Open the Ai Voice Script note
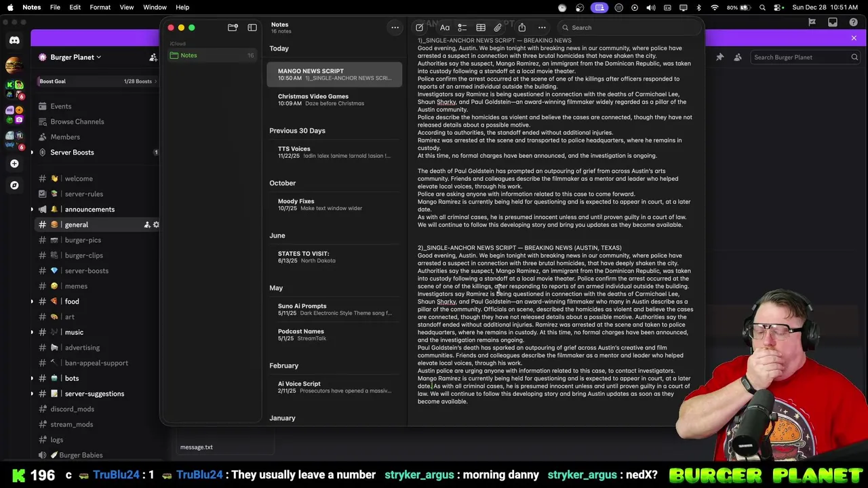868x488 pixels. point(334,387)
